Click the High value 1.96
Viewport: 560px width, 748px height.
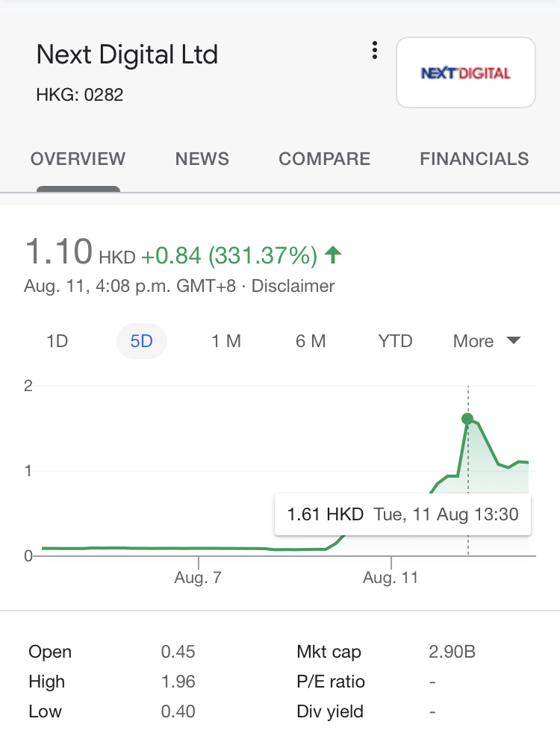point(178,682)
